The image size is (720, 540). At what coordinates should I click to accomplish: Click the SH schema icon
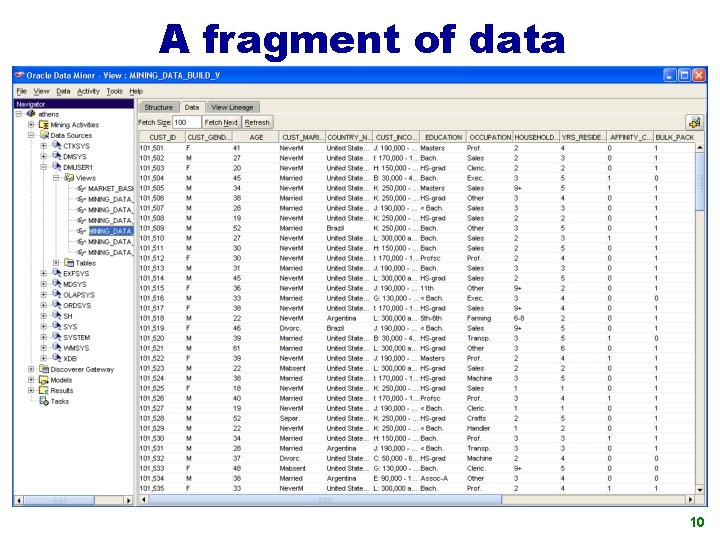coord(56,315)
